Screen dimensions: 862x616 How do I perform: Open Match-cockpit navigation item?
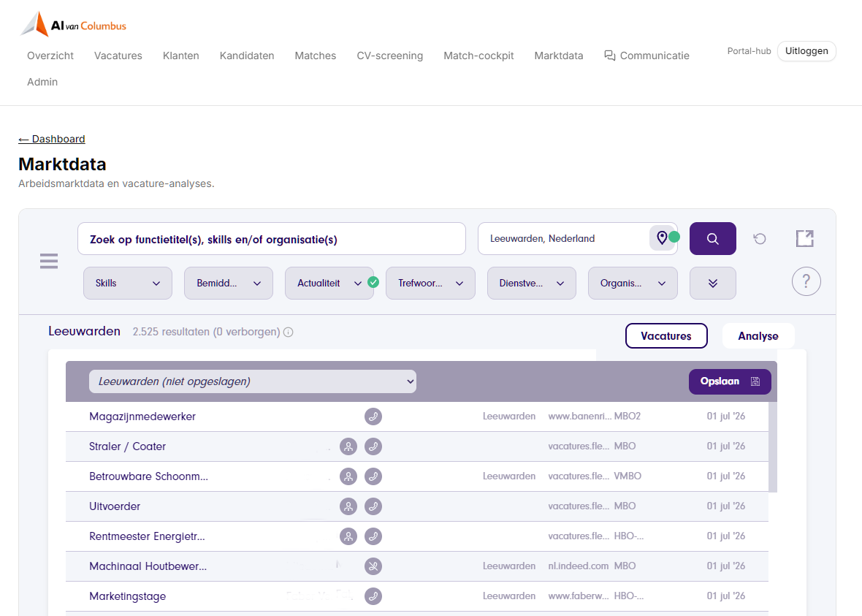(x=478, y=56)
